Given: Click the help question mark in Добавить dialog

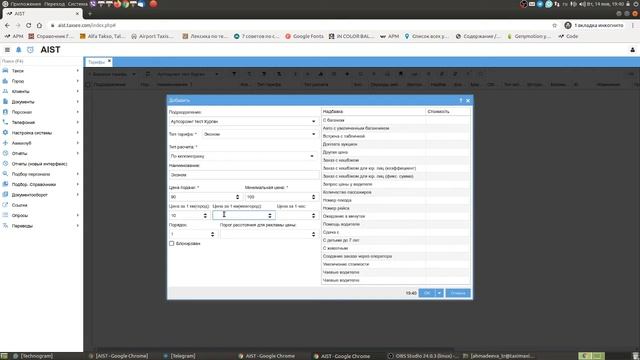Looking at the screenshot, I should point(461,100).
